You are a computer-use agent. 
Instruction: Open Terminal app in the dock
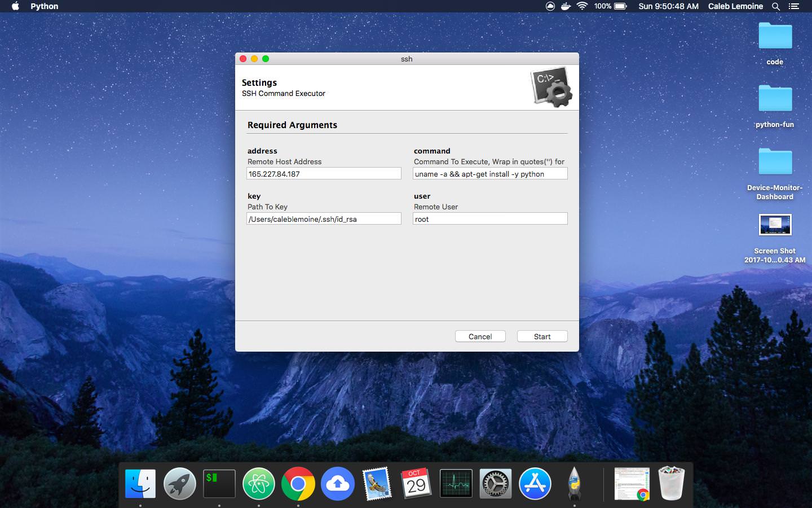(x=219, y=484)
